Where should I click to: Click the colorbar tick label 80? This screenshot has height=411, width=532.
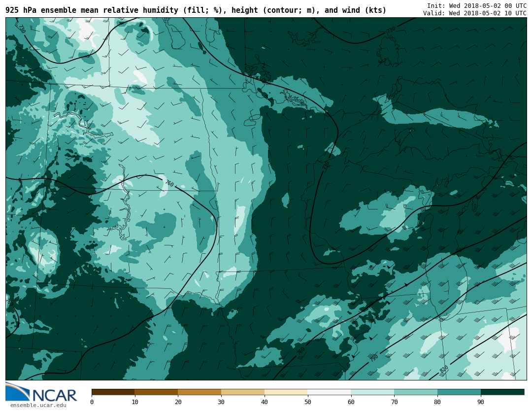(x=437, y=402)
